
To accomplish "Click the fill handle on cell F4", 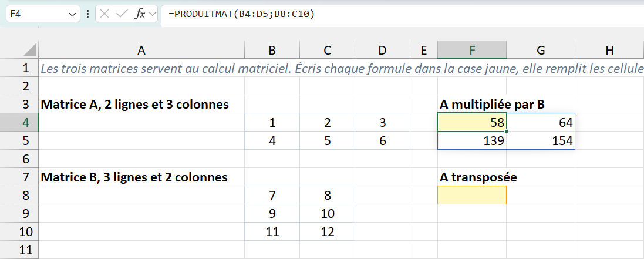I will click(507, 131).
